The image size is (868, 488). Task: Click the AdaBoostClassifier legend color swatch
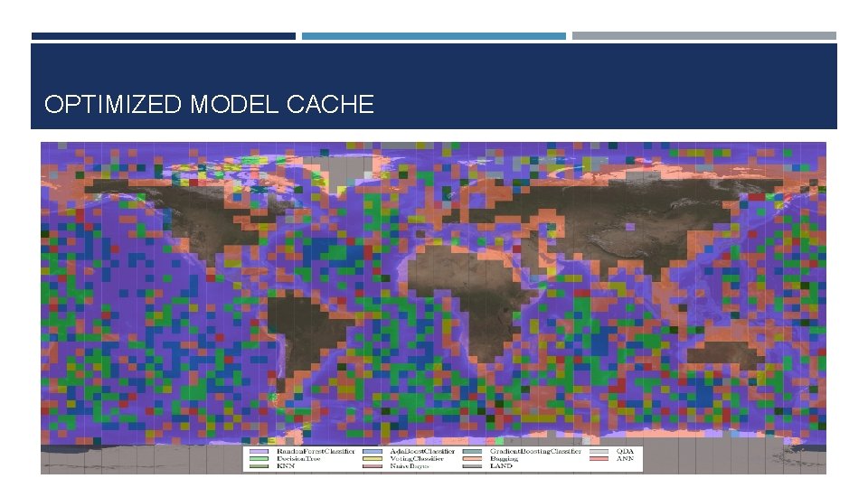click(373, 452)
